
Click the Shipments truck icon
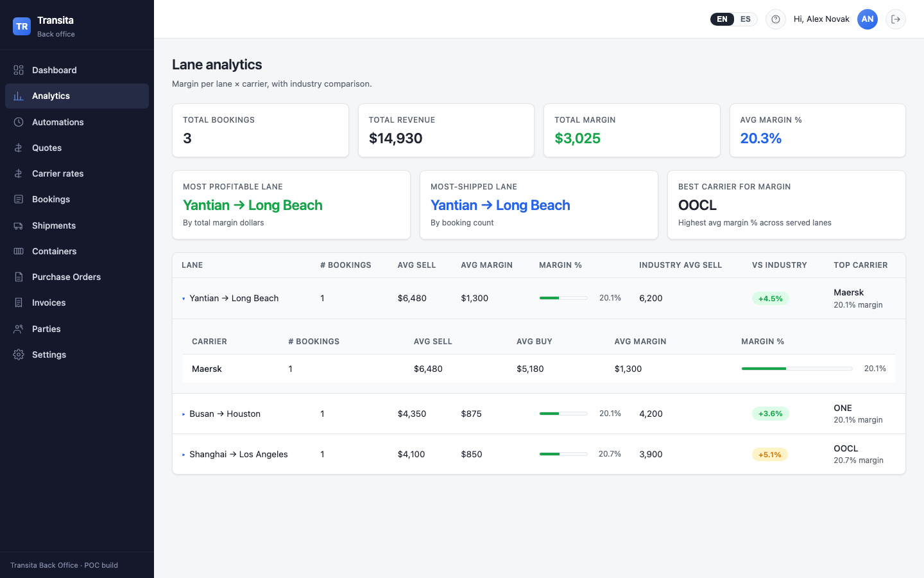pos(19,225)
